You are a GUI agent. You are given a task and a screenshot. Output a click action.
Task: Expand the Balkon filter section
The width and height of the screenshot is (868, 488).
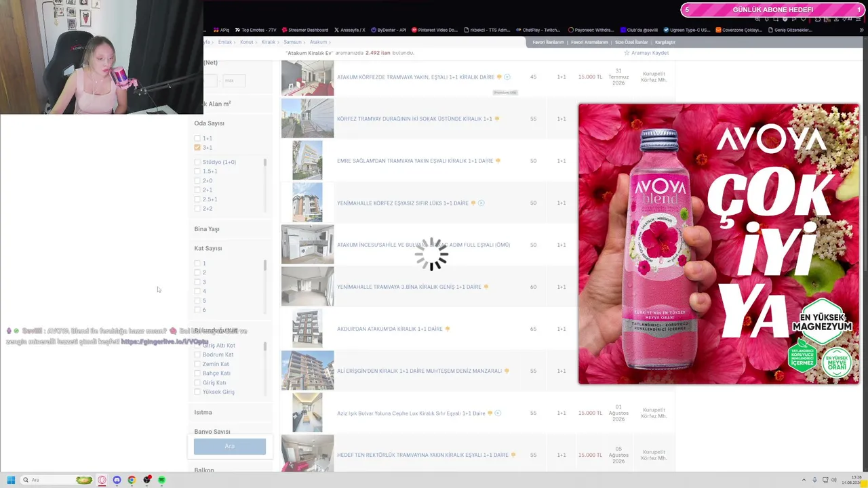point(204,470)
